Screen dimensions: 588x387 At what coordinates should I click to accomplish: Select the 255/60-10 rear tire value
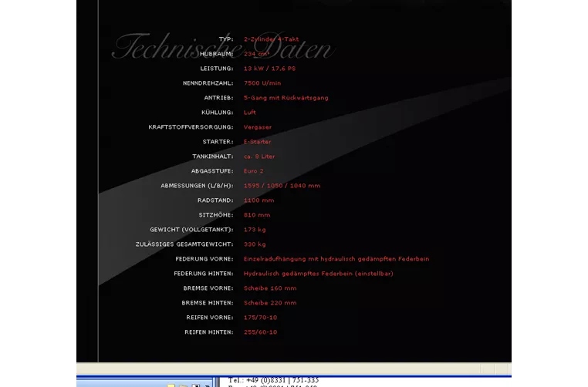(x=260, y=332)
